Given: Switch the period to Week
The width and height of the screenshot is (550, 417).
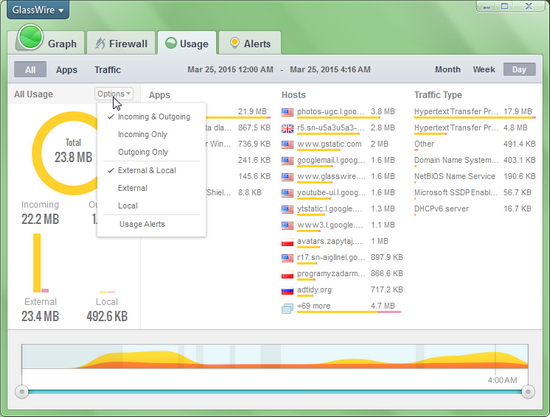Looking at the screenshot, I should point(484,69).
